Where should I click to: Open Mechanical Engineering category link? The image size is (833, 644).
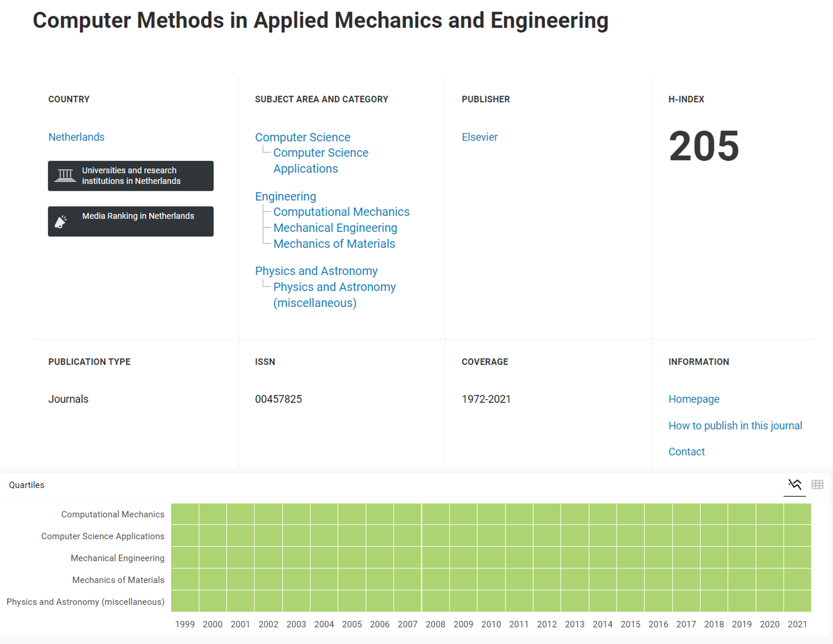335,228
